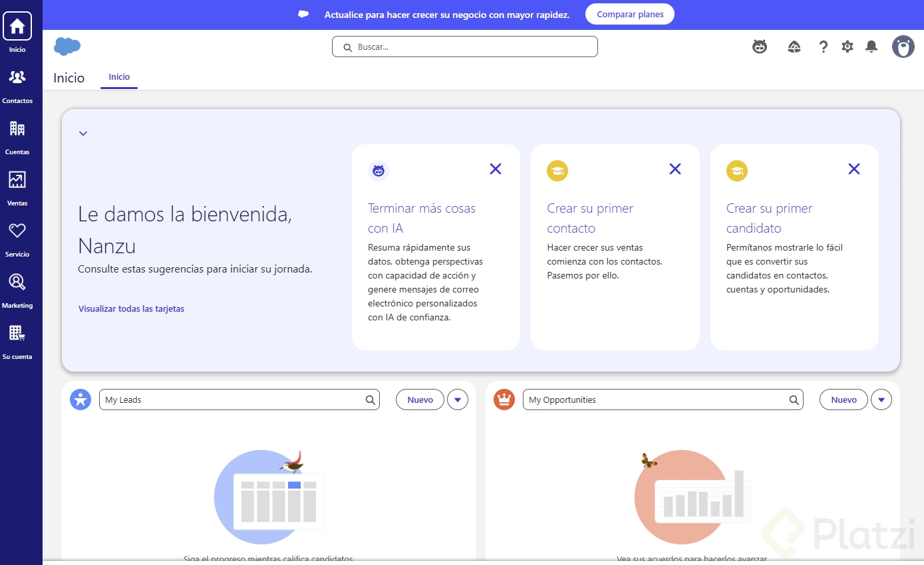Open the setup gear icon
The image size is (924, 565).
(847, 47)
